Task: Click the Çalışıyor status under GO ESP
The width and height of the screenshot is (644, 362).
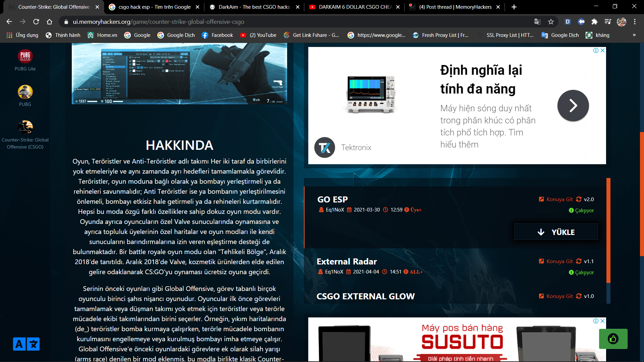Action: click(x=581, y=210)
